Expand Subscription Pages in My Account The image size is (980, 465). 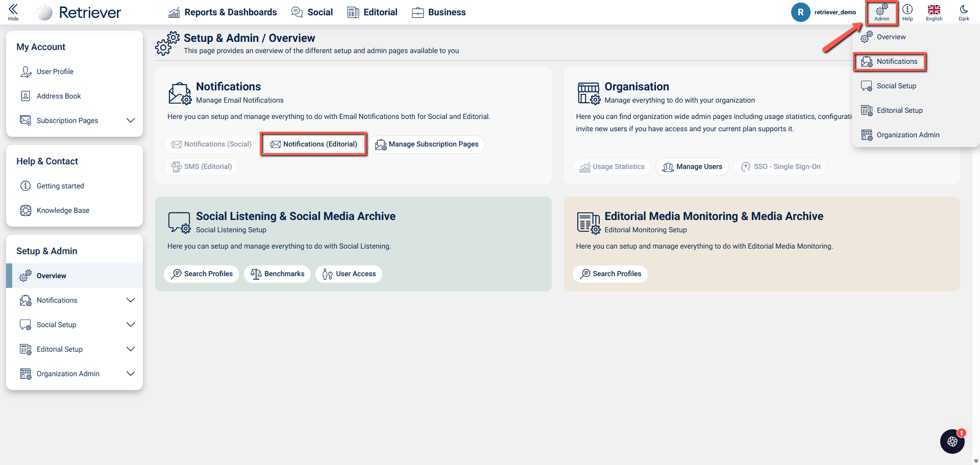click(x=131, y=120)
